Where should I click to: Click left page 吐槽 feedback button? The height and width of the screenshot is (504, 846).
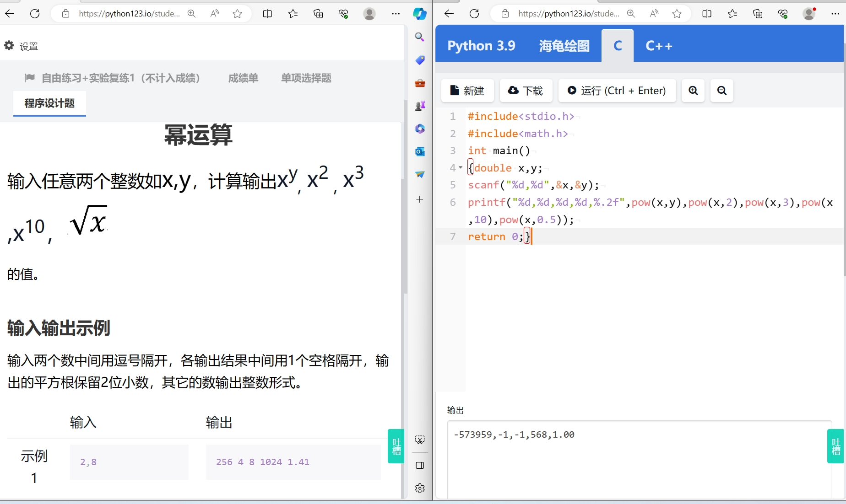point(396,446)
